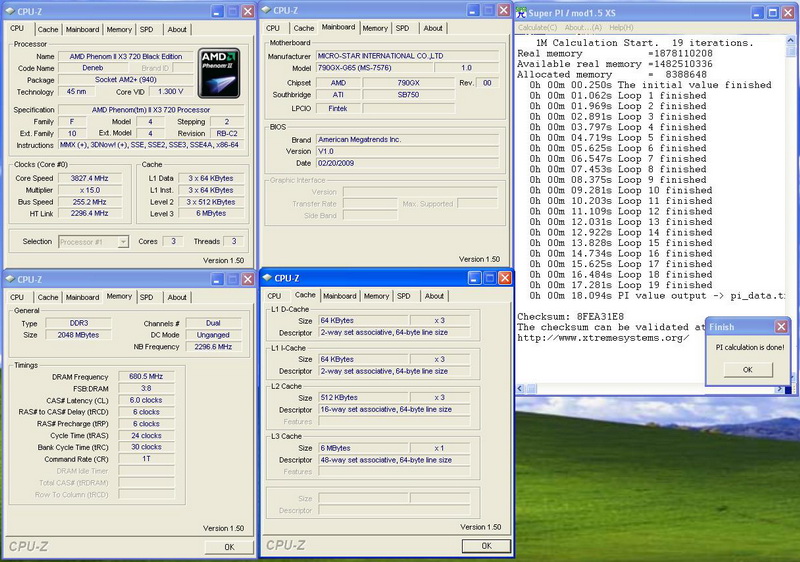Switch to SPD tab in Cache window

point(403,296)
